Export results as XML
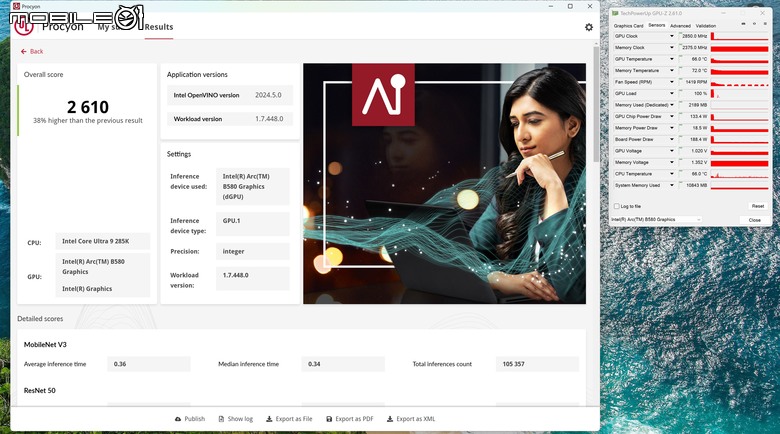The height and width of the screenshot is (434, 780). coord(411,419)
